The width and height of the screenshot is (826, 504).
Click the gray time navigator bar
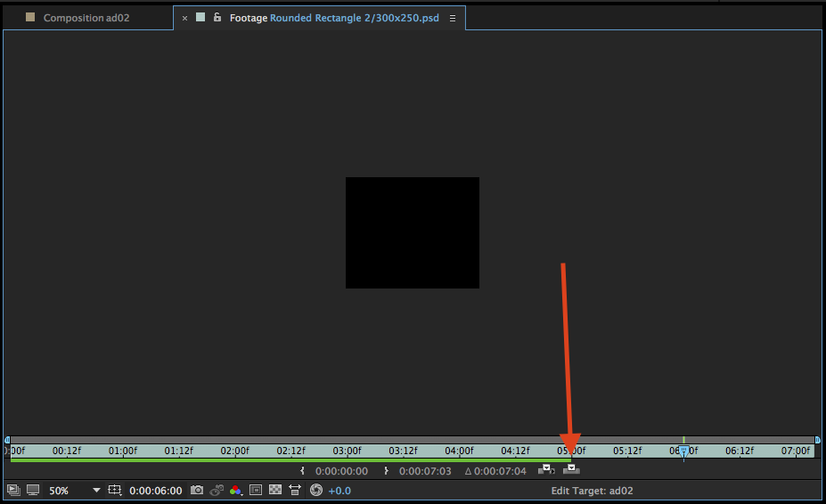(413, 440)
